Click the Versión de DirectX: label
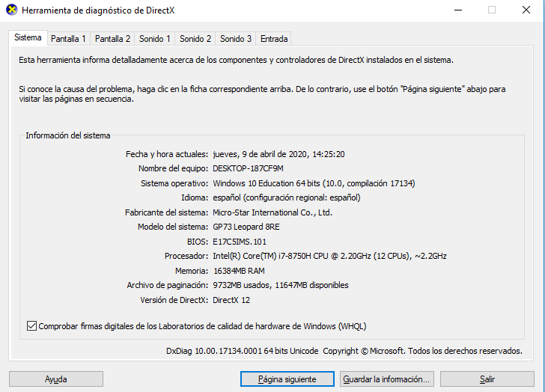 pos(174,300)
